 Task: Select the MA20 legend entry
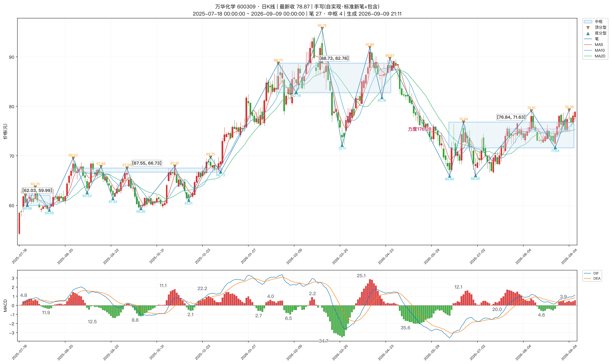[594, 56]
